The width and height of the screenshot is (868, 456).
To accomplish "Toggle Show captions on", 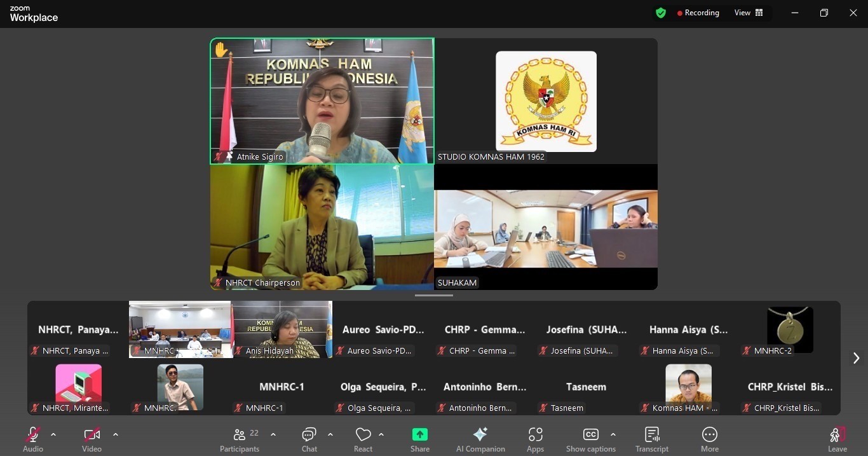I will tap(590, 439).
